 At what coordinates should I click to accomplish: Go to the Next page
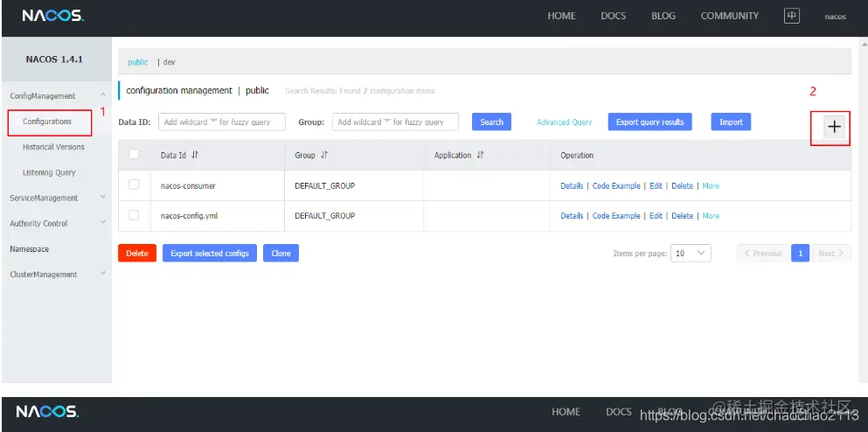tap(831, 253)
